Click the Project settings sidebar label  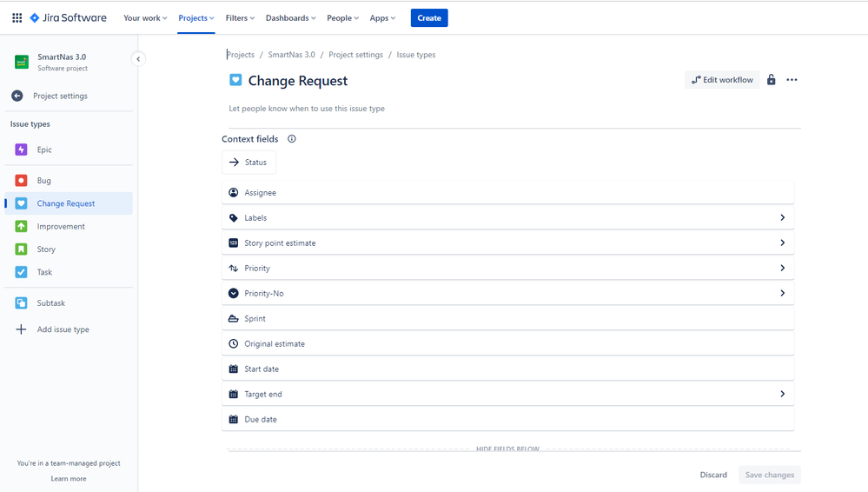(60, 96)
